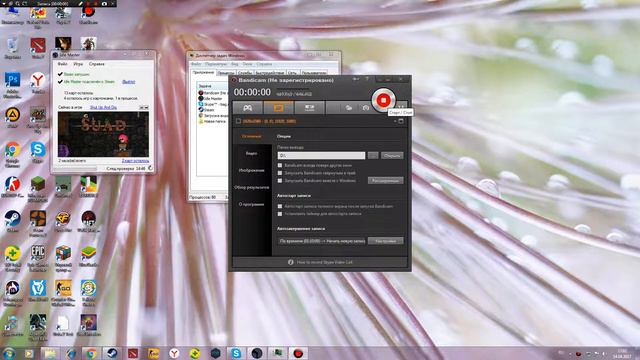640x360 pixels.
Task: Open Bandicam output folder icon in toolbar
Action: click(x=349, y=108)
